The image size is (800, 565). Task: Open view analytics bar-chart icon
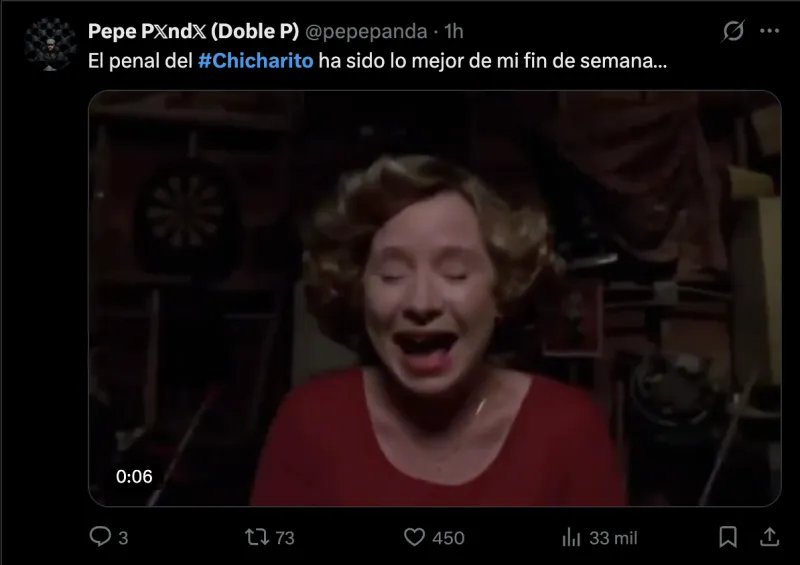[x=571, y=537]
